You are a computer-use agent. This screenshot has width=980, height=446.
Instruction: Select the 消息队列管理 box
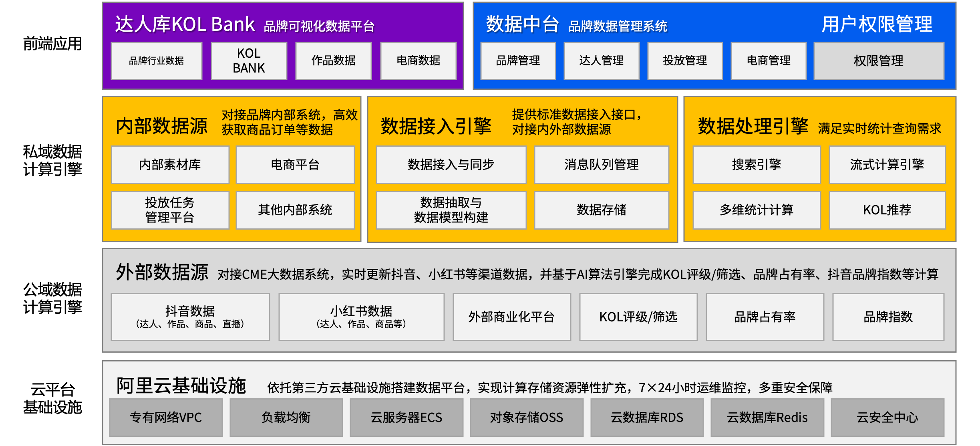[601, 165]
